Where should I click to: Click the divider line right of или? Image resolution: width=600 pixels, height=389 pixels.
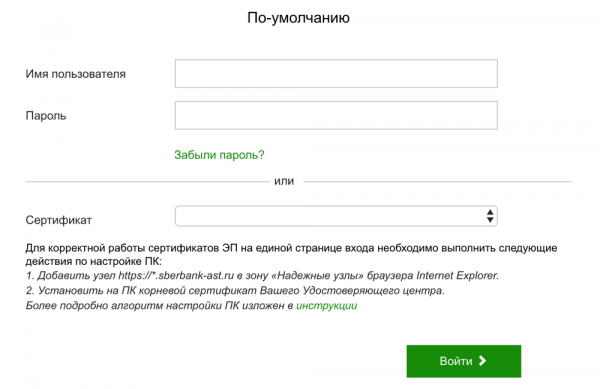(x=437, y=182)
